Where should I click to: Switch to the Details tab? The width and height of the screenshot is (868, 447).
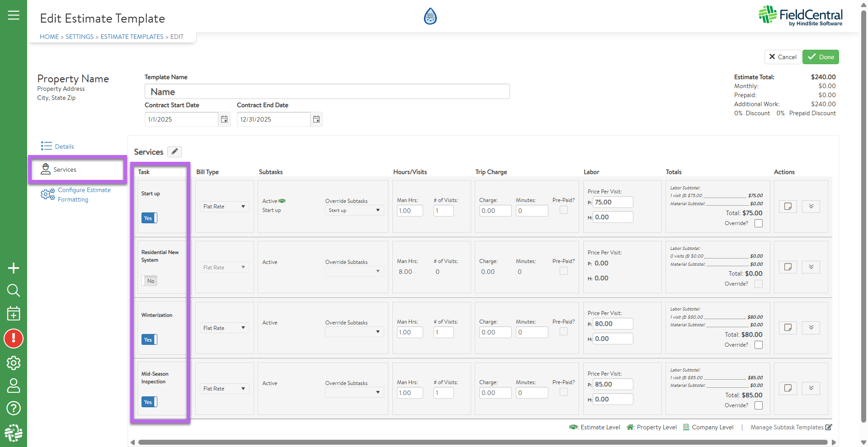64,146
